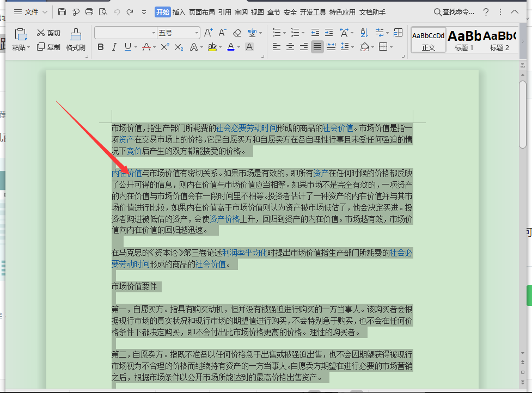532x393 pixels.
Task: Open the 文档助手 tab
Action: coord(372,12)
